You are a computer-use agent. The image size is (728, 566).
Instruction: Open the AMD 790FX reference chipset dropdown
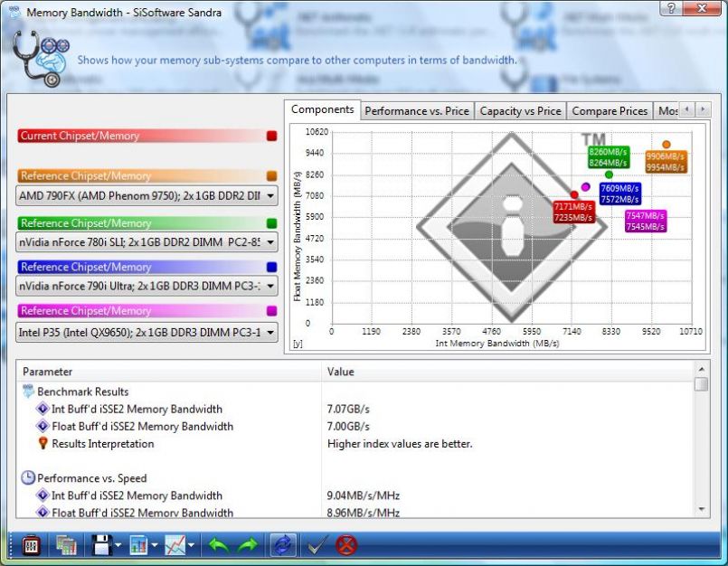(x=270, y=195)
